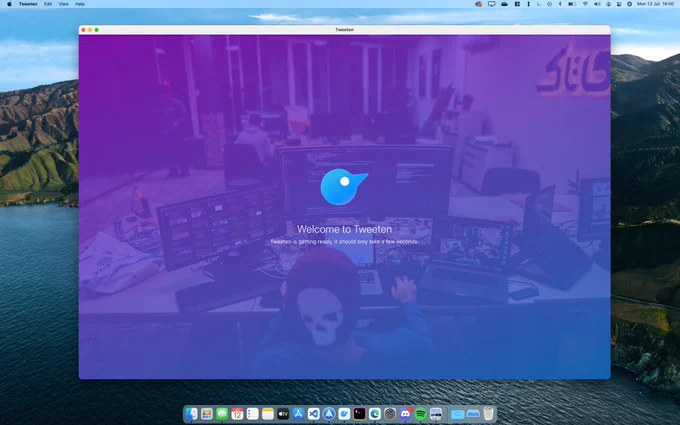This screenshot has width=680, height=425.
Task: Open App Store from the dock
Action: (298, 414)
